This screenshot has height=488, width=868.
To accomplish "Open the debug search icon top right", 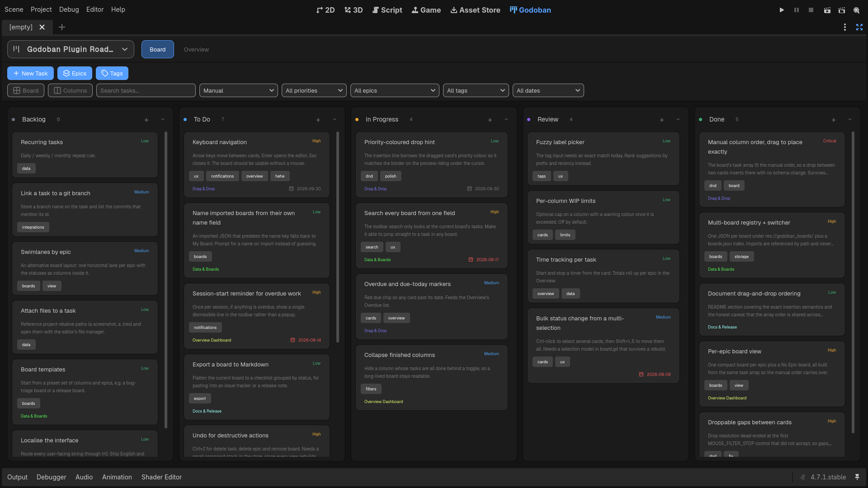I will [856, 10].
